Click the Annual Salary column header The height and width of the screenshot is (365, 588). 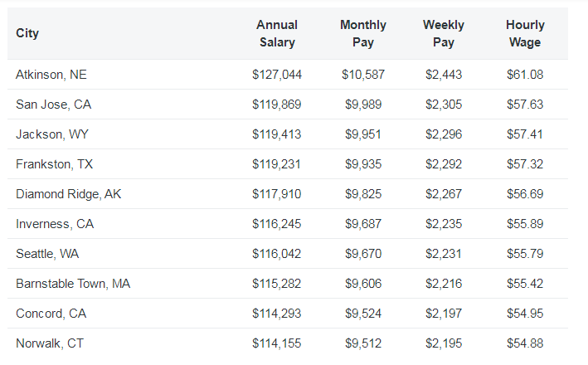pos(277,34)
